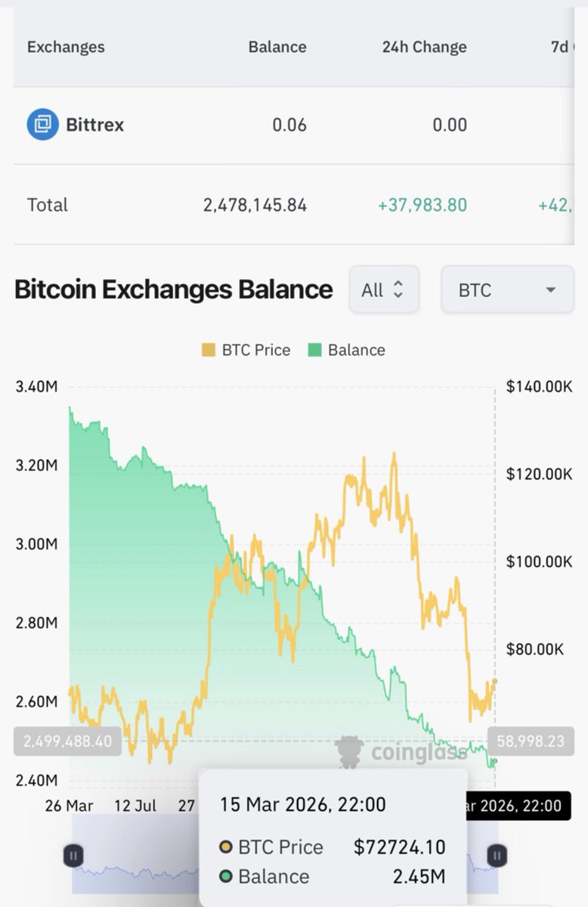Click the Exchanges column header
Screen dimensions: 588x907
pyautogui.click(x=66, y=47)
